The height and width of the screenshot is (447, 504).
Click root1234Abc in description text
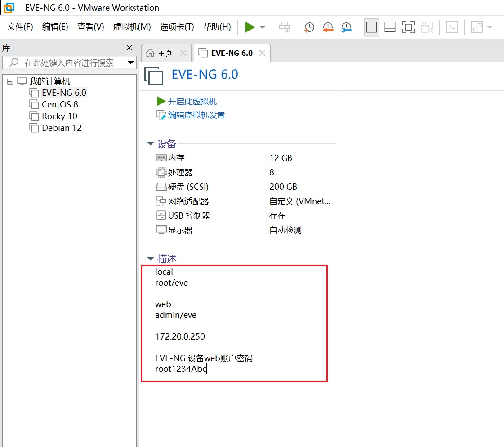point(181,369)
